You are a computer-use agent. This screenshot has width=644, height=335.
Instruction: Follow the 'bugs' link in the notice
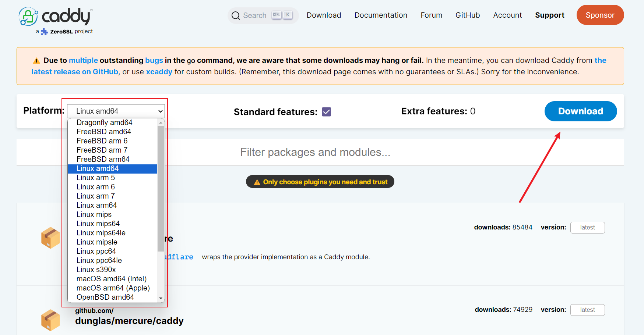click(154, 60)
